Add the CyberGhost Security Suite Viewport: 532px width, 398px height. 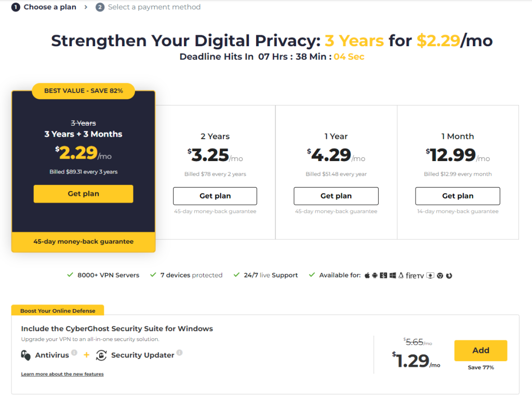[481, 351]
